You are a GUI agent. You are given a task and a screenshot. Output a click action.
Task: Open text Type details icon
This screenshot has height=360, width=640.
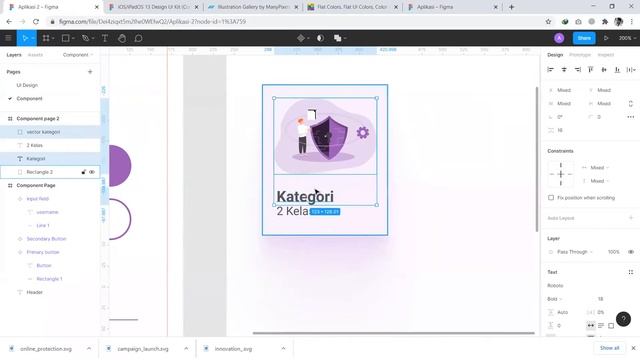click(x=631, y=272)
